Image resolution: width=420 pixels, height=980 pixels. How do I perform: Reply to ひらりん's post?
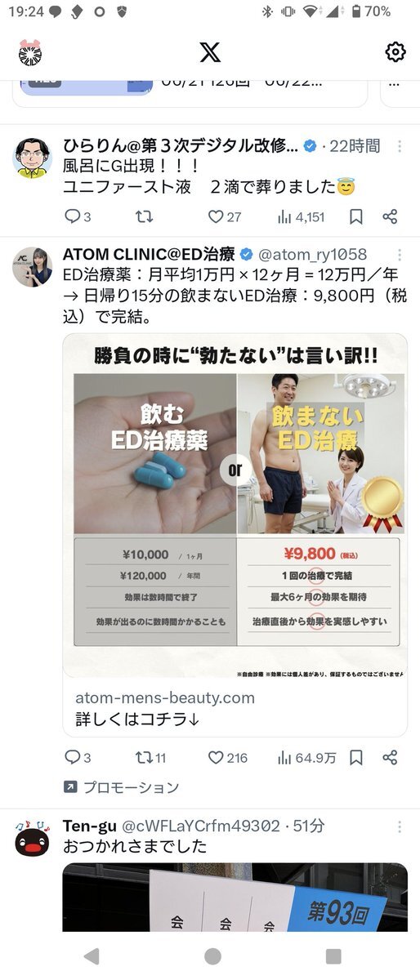click(x=78, y=216)
